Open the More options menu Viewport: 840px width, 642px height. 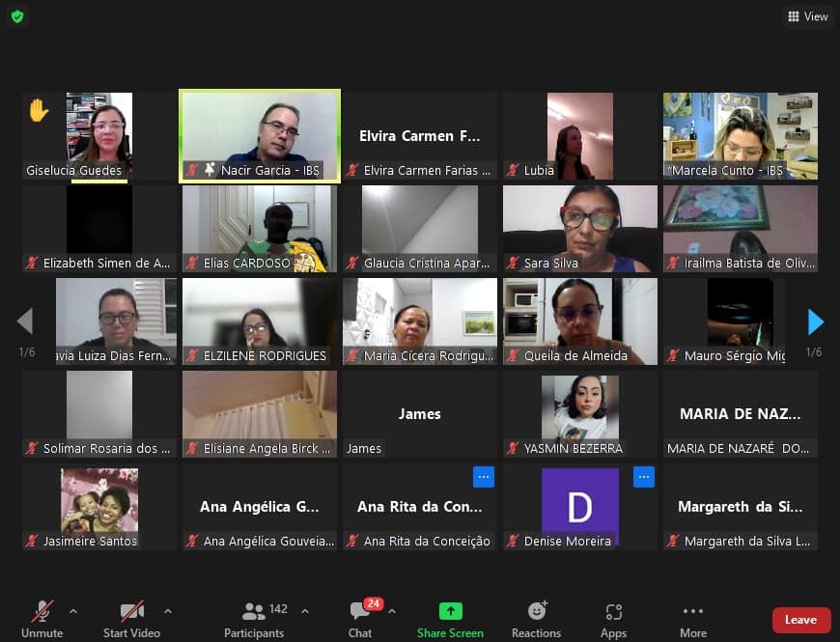[692, 618]
